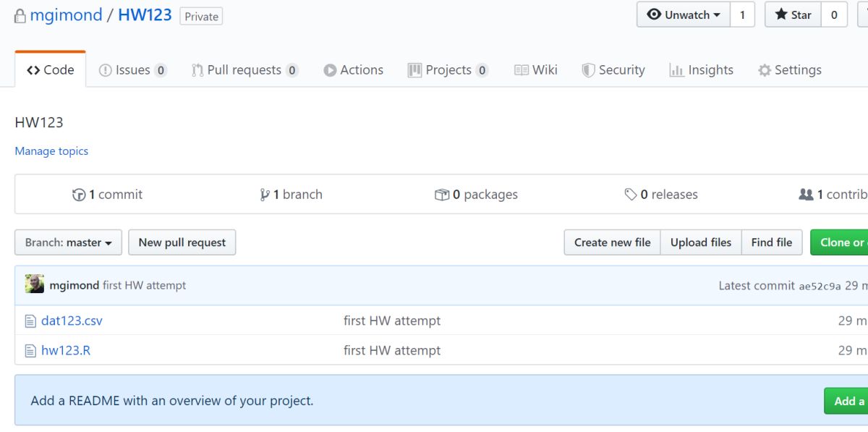Star the HW123 repository
Viewport: 868px width, 432px height.
[793, 14]
